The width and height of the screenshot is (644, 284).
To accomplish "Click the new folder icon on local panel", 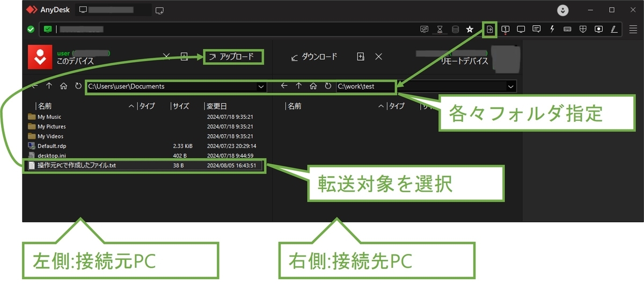I will 184,56.
